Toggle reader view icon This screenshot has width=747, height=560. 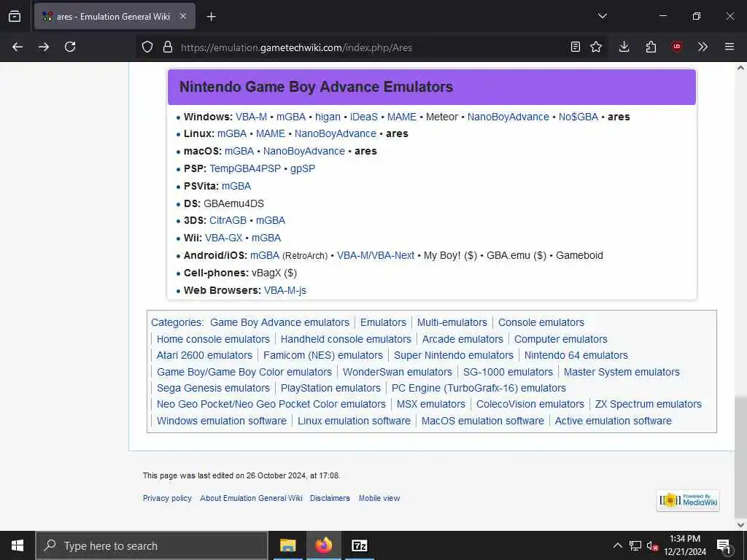point(576,47)
